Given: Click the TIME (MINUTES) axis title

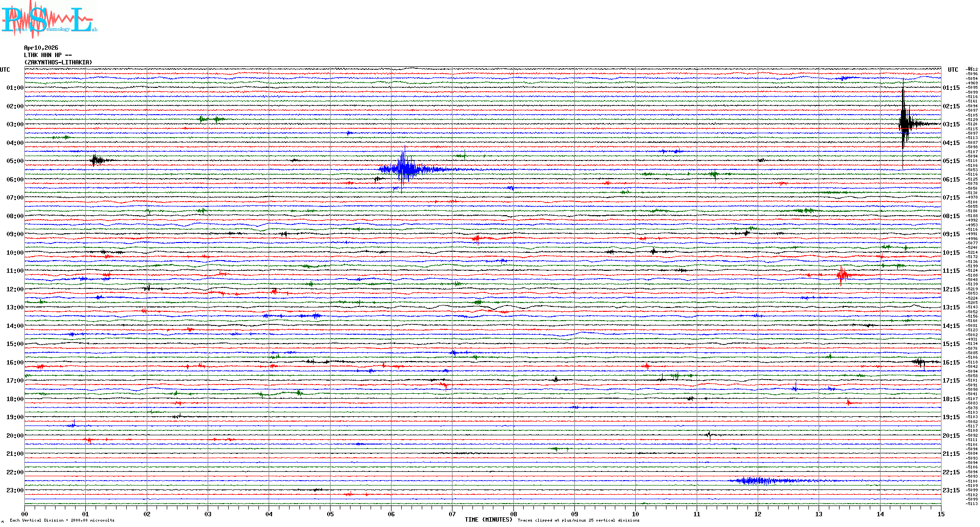Looking at the screenshot, I should tap(488, 520).
